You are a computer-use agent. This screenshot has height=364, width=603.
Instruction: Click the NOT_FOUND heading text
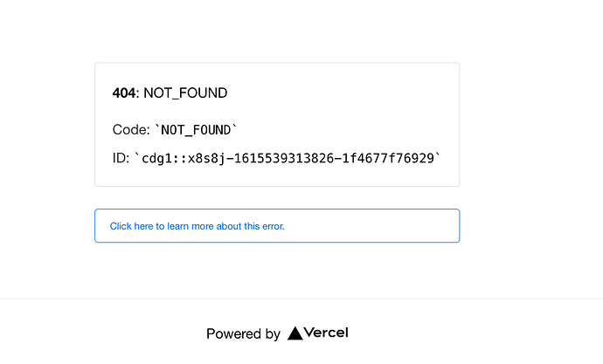pyautogui.click(x=185, y=93)
